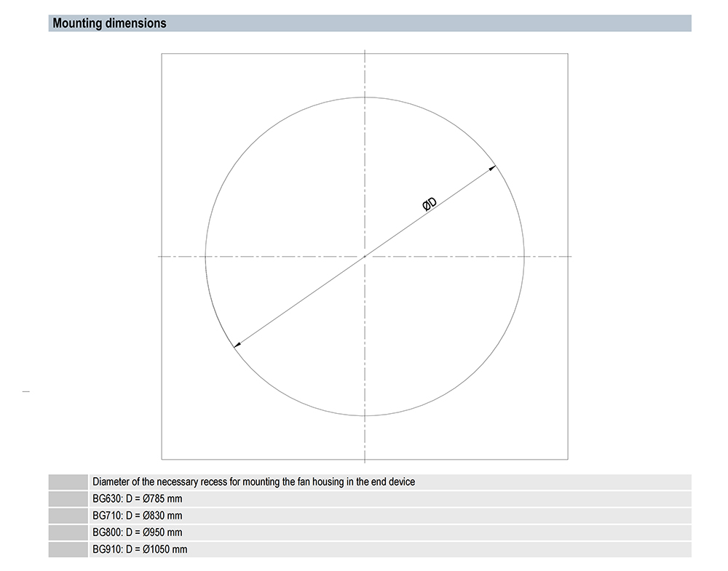Click the gray cell beside the description row
Screen dimensions: 728x571
point(68,482)
